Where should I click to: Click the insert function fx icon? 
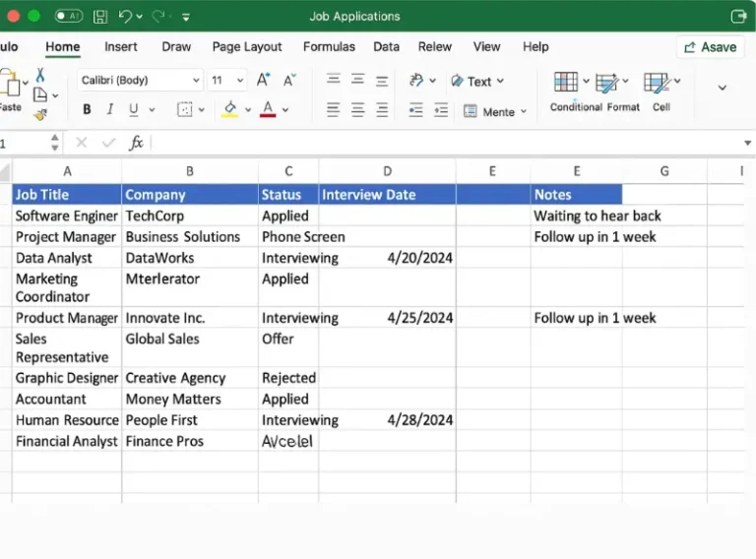point(137,144)
